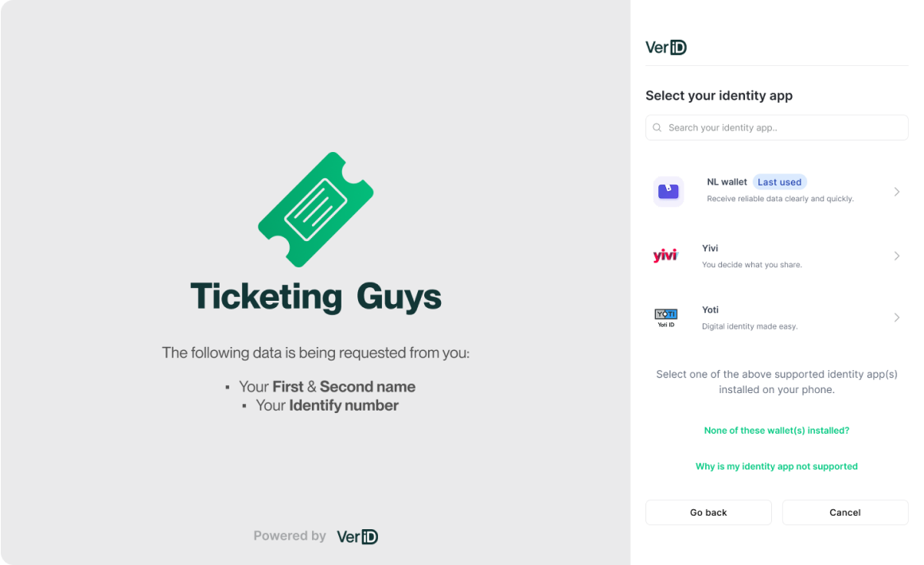Screen dimensions: 924x565
Task: Click the VerID logo beside Powered by
Action: [x=357, y=536]
